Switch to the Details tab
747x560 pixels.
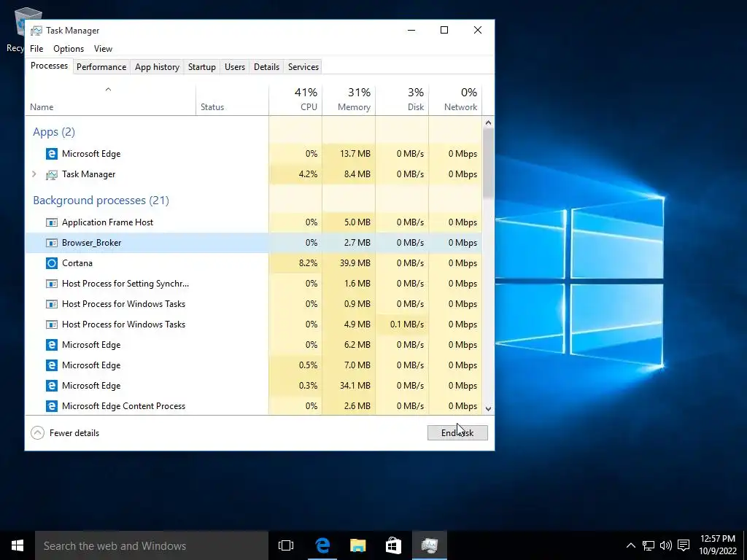[x=266, y=67]
